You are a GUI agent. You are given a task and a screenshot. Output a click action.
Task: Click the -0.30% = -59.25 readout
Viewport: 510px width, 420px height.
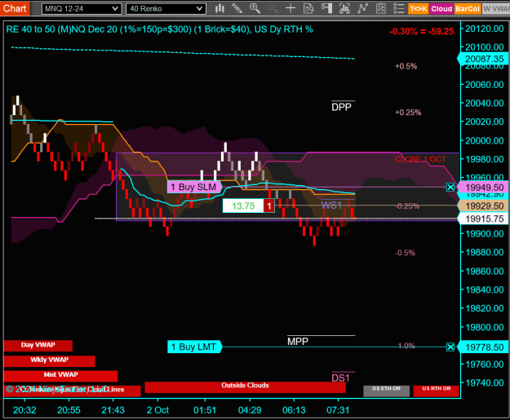[422, 31]
